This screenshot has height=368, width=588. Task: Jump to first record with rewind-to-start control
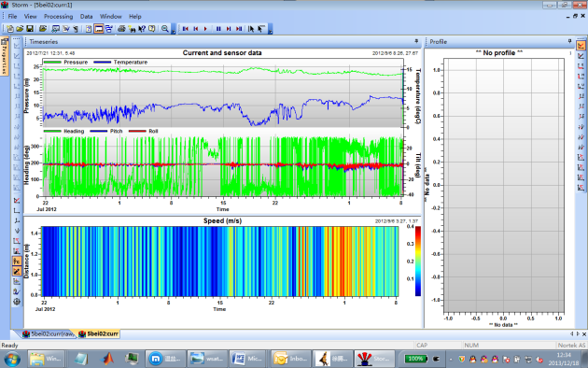click(186, 29)
